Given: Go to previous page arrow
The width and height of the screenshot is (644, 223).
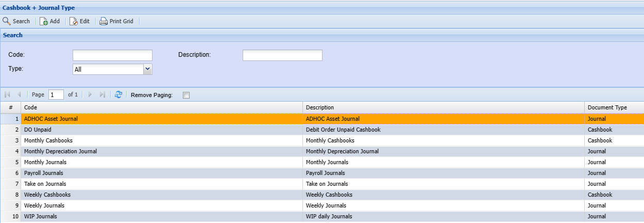Looking at the screenshot, I should click(x=19, y=94).
